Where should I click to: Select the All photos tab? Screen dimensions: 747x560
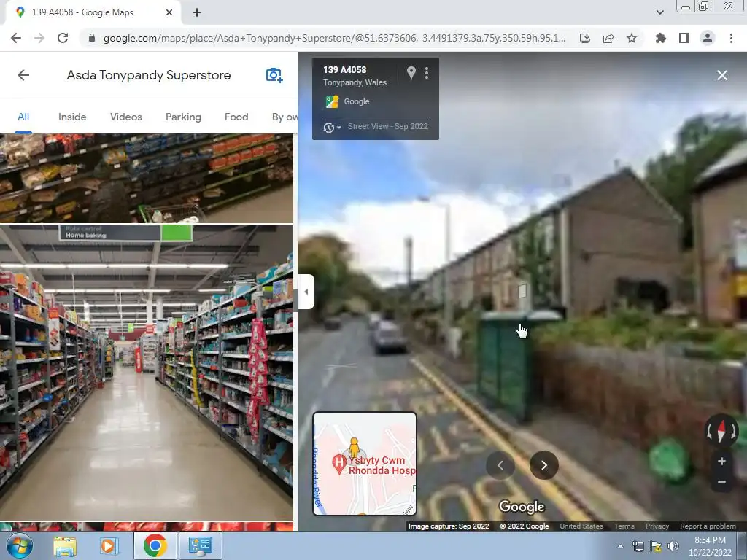pos(23,117)
